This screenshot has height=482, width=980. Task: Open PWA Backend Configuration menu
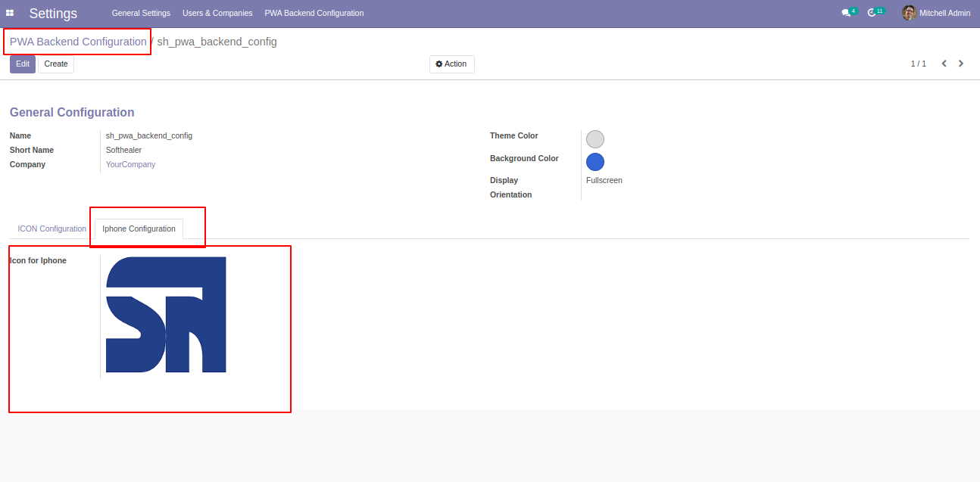(x=314, y=13)
